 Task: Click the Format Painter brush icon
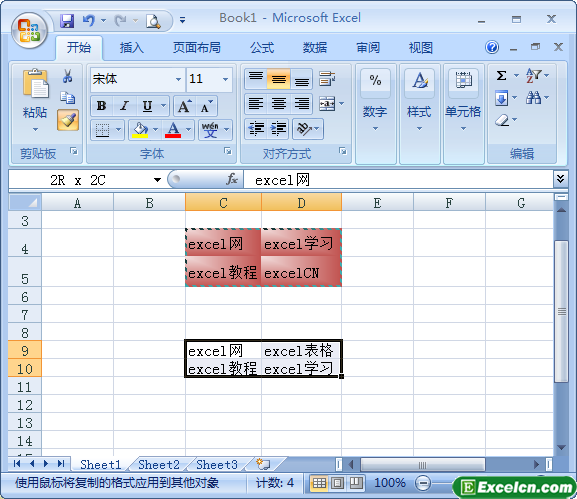pos(68,120)
